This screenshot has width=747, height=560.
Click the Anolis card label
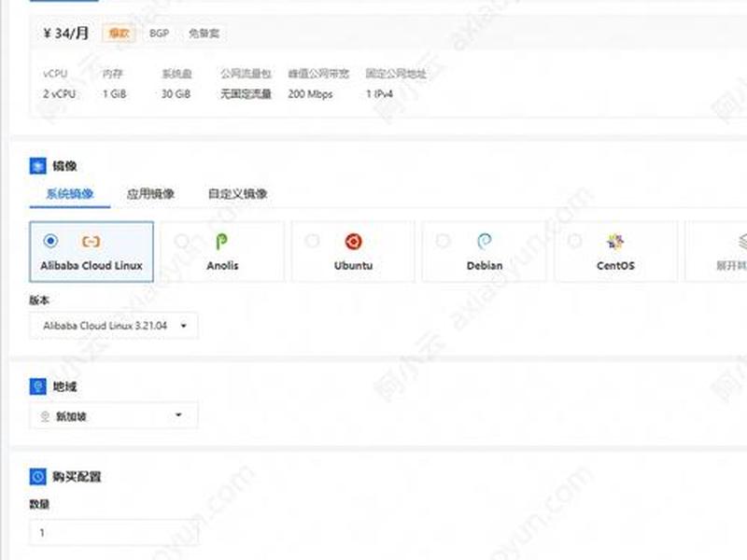pyautogui.click(x=222, y=266)
